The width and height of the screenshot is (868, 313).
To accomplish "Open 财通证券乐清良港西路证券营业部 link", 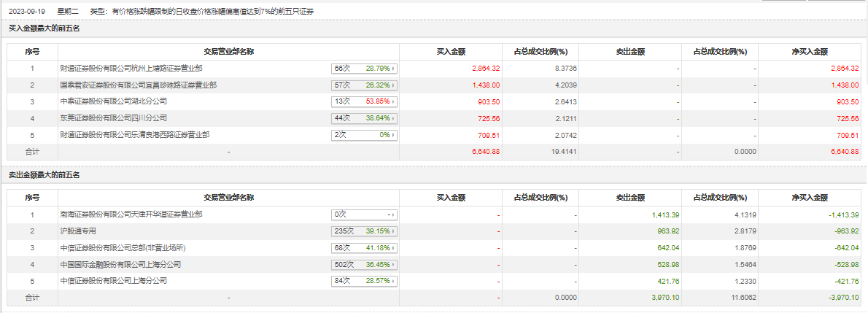I will (134, 135).
